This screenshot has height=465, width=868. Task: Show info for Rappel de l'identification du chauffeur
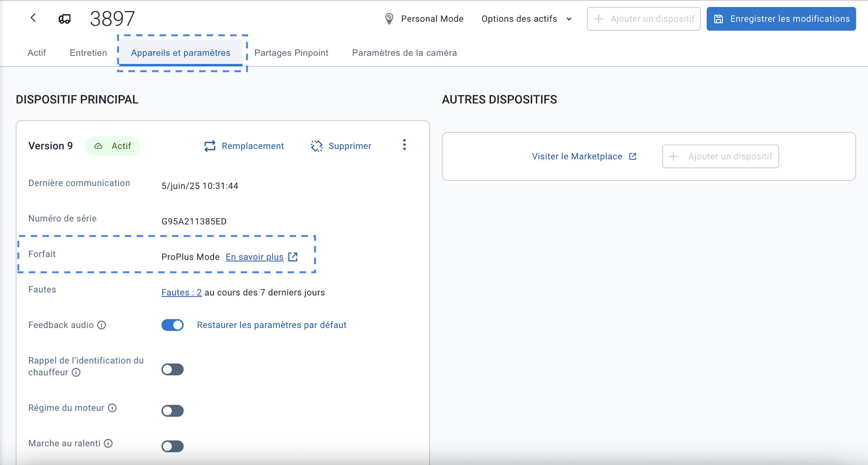tap(76, 373)
